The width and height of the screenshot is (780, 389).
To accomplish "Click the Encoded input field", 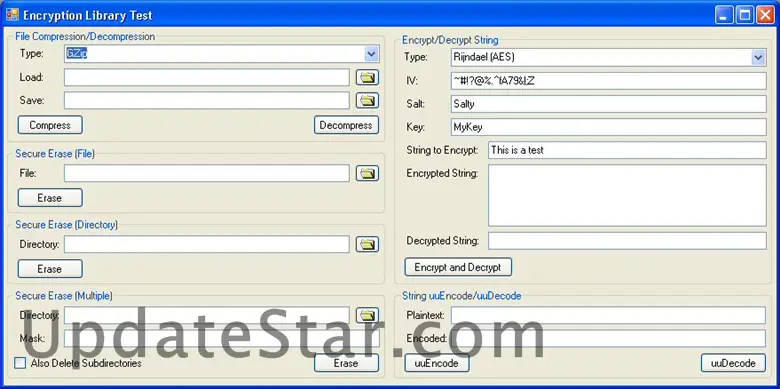I will [x=608, y=339].
